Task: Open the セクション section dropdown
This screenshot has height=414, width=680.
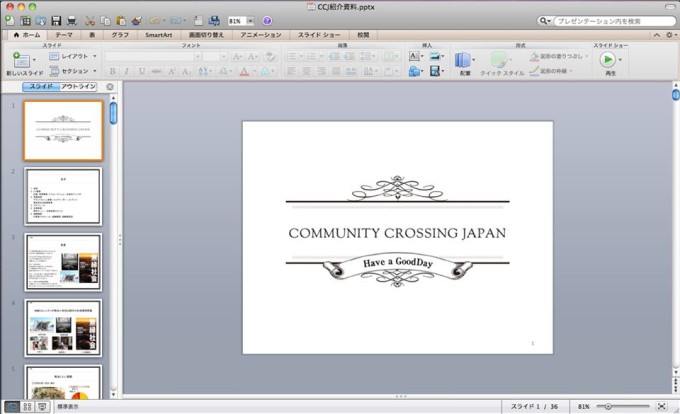Action: coord(72,71)
